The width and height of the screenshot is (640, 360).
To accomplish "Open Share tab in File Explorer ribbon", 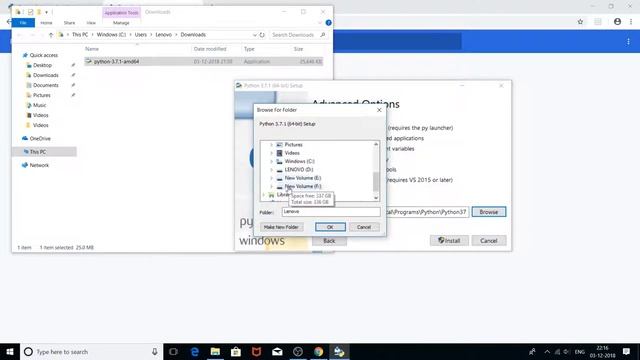I will click(69, 23).
